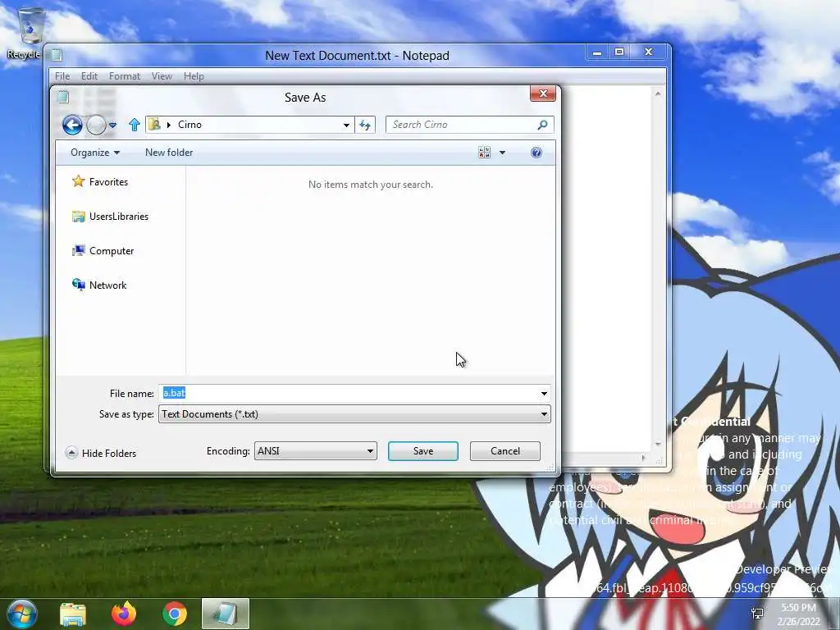The width and height of the screenshot is (840, 630).
Task: Click the Notepad vertical scrollbar down arrow
Action: tap(657, 444)
